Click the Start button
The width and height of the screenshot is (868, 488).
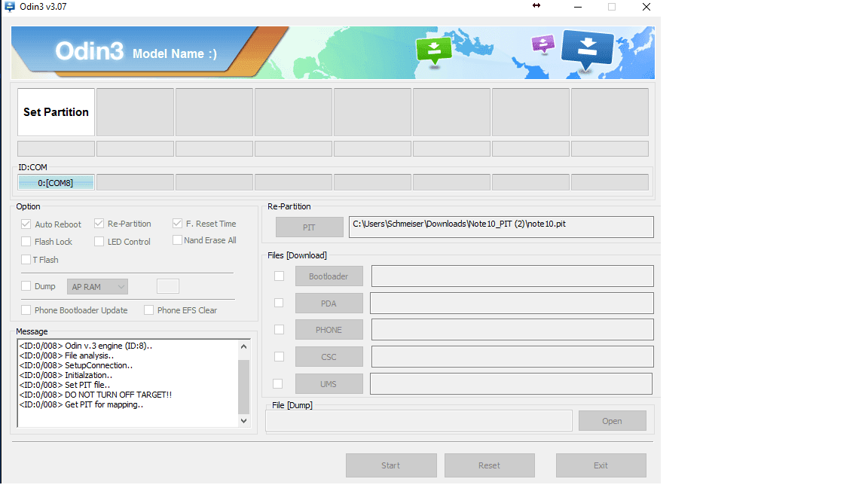click(391, 465)
